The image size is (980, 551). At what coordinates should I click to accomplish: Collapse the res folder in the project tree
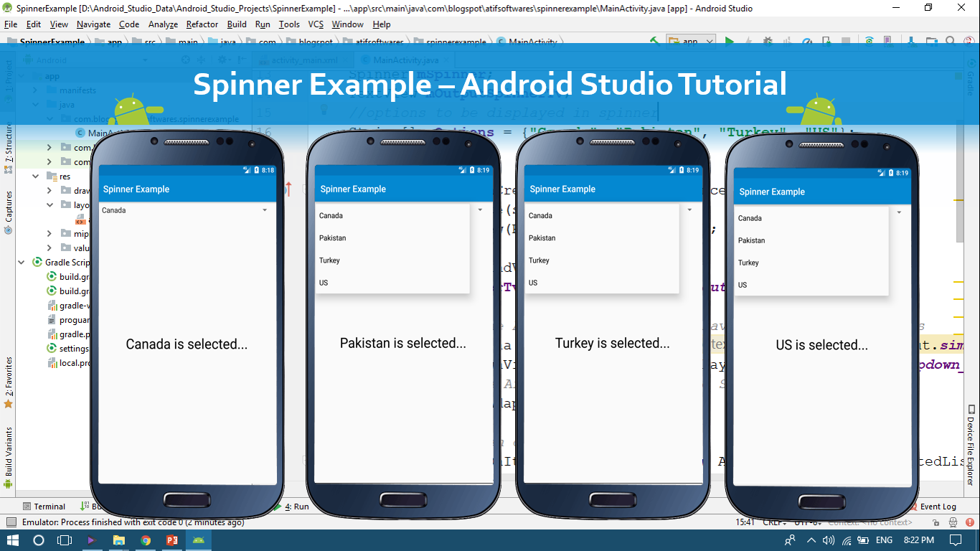[34, 176]
